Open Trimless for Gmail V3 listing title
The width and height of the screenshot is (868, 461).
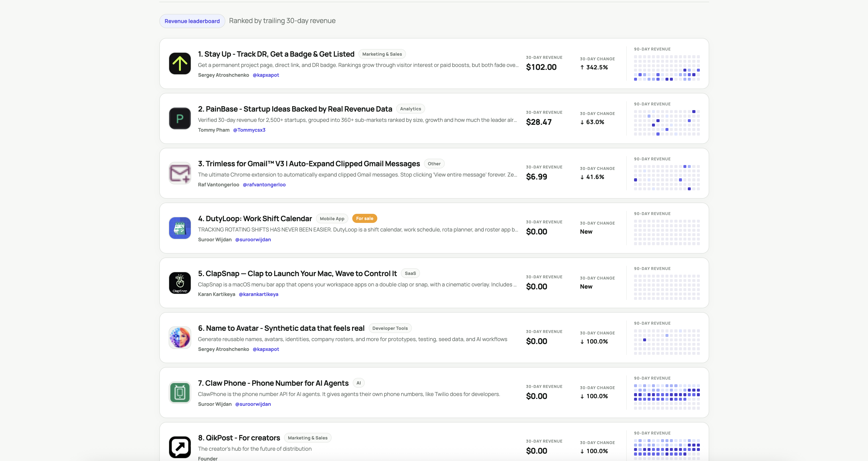click(309, 164)
